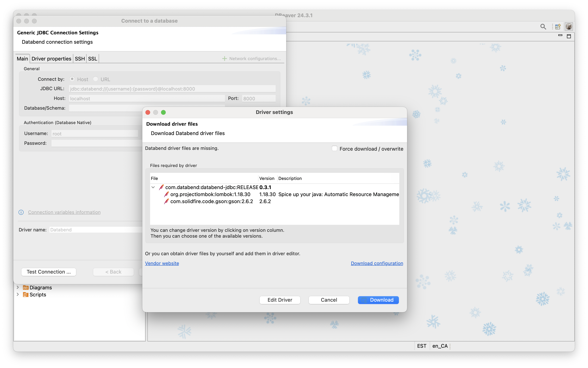Click Network configurations link

(255, 59)
